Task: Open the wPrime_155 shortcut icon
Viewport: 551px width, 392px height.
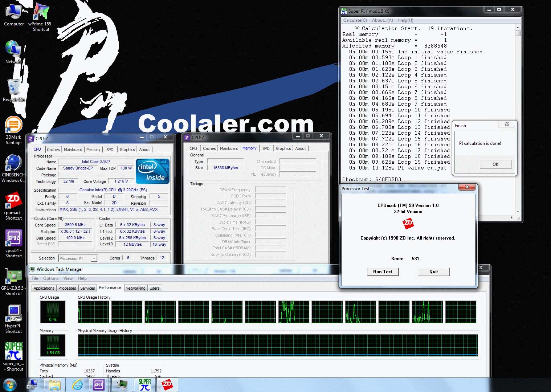Action: click(41, 17)
